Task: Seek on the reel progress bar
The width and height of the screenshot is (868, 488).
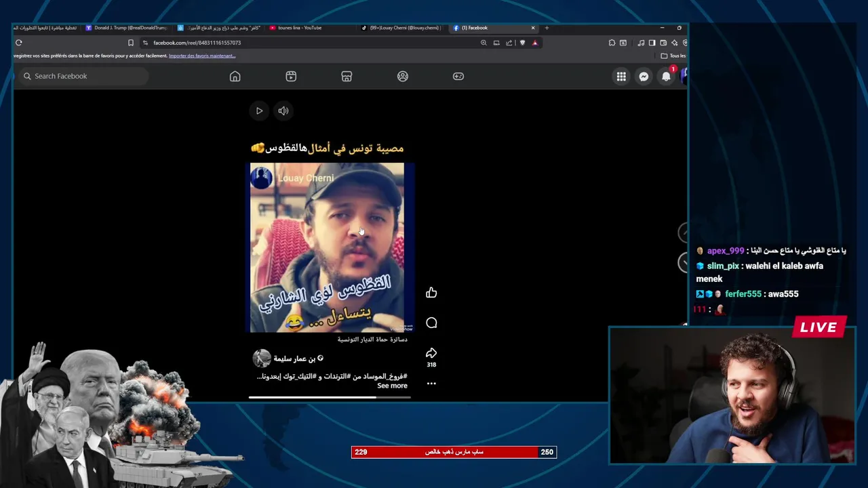Action: point(330,398)
